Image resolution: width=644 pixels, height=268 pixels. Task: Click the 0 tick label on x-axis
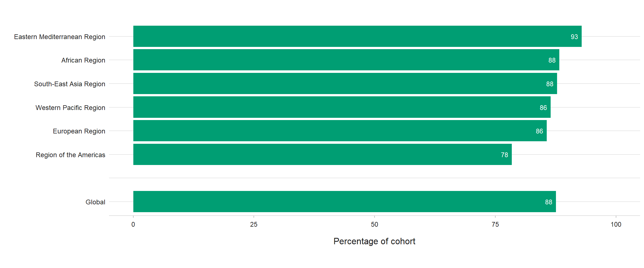coord(133,224)
